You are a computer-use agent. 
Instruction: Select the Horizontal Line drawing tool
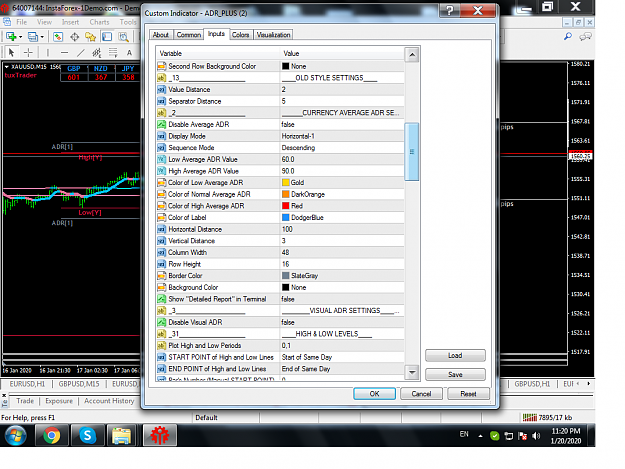pyautogui.click(x=65, y=52)
